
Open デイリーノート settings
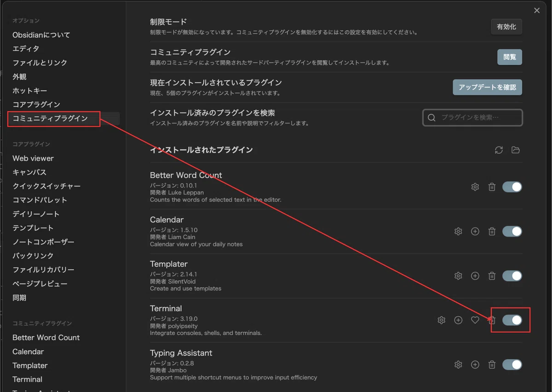(36, 214)
